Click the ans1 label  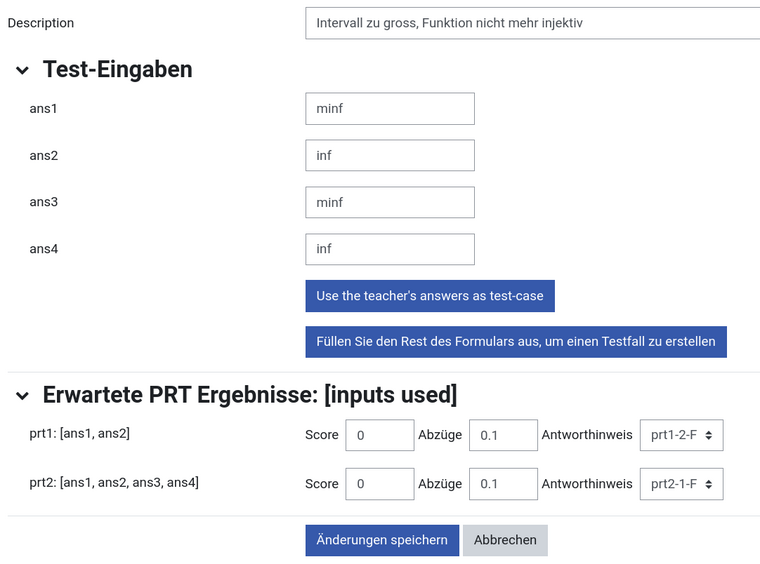[x=43, y=109]
